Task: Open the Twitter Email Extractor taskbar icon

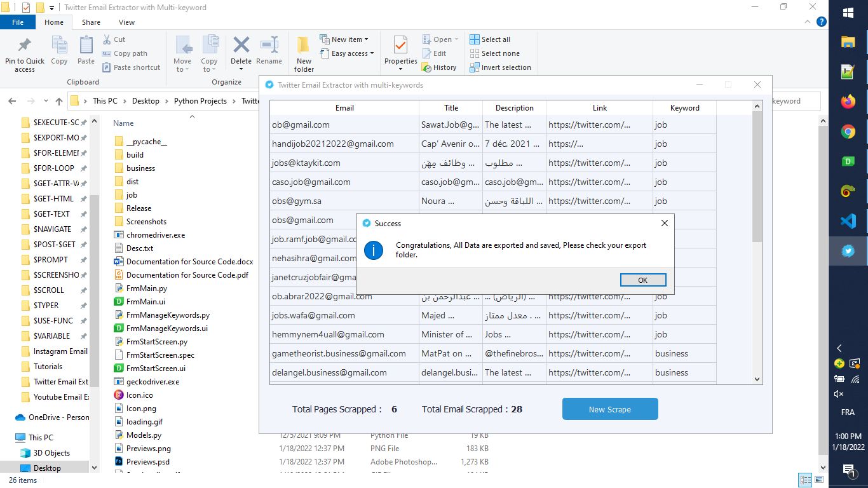Action: (848, 251)
